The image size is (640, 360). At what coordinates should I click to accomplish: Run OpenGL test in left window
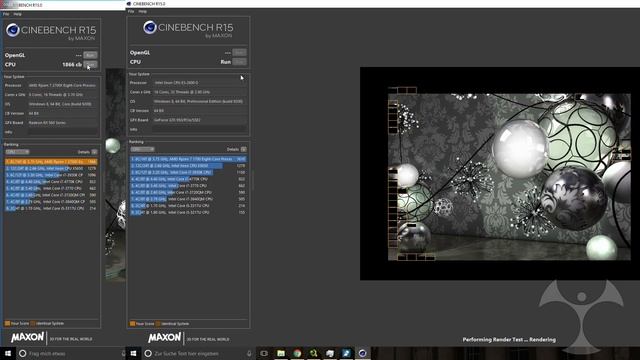[90, 55]
